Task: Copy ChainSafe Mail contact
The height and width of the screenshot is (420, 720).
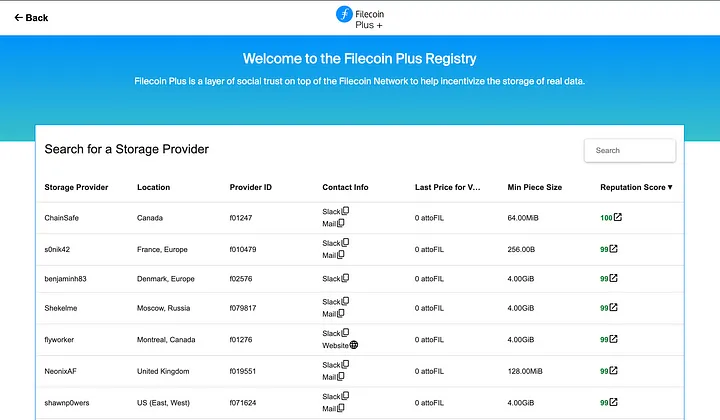Action: click(341, 223)
